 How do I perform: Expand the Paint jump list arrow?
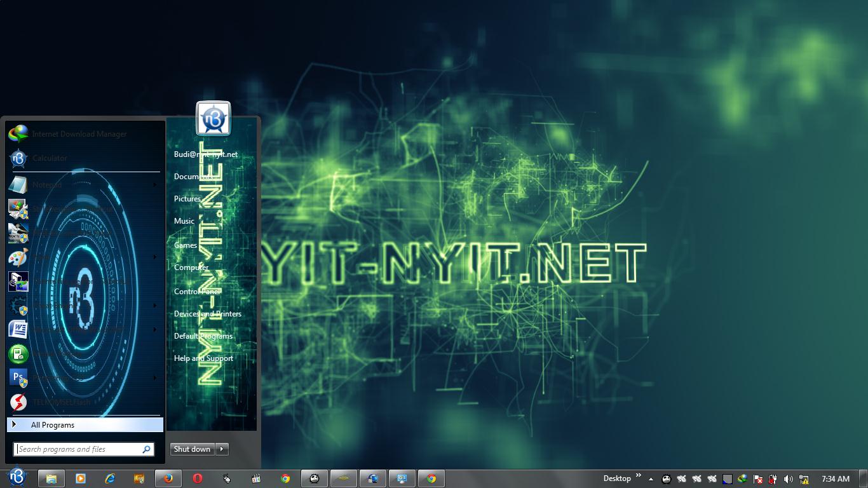155,257
